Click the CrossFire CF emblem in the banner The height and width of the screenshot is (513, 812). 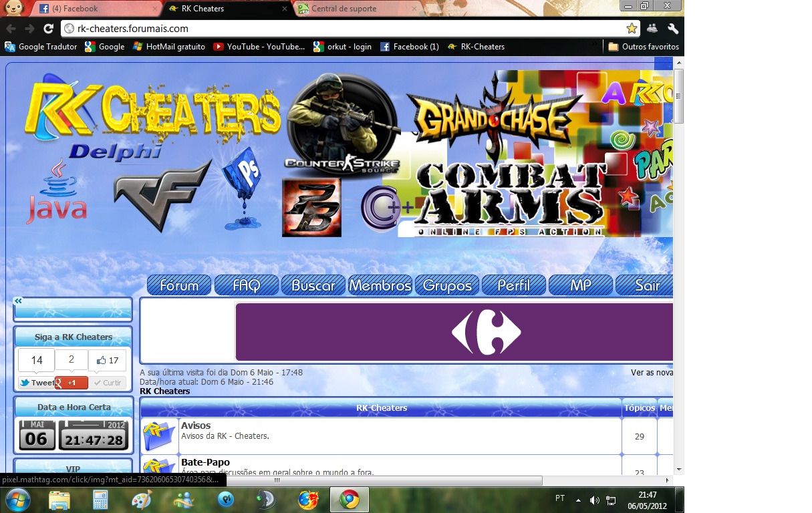162,195
